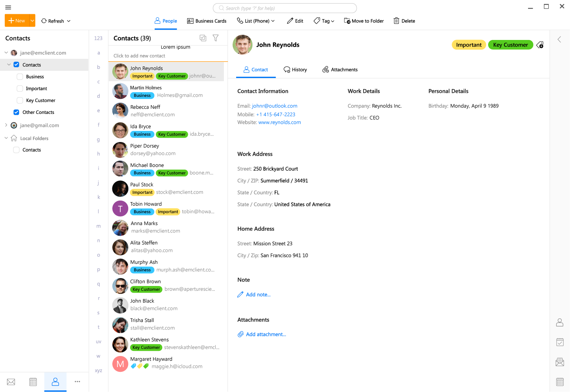This screenshot has height=392, width=570.
Task: Switch to the Business Cards view
Action: [206, 21]
